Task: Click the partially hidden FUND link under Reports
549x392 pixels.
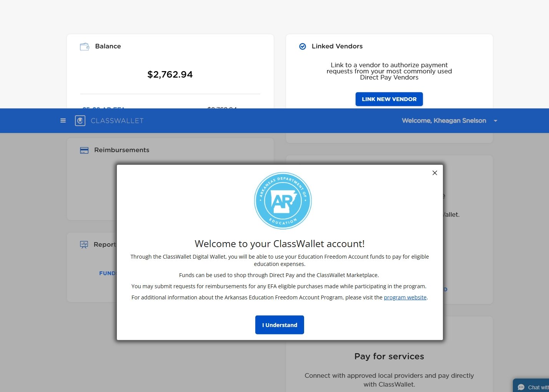Action: click(x=108, y=273)
